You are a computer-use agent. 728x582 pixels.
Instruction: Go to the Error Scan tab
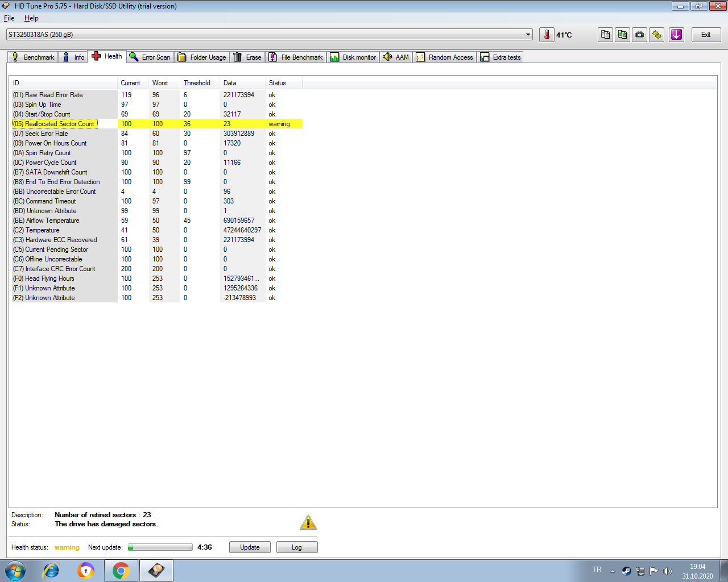150,57
